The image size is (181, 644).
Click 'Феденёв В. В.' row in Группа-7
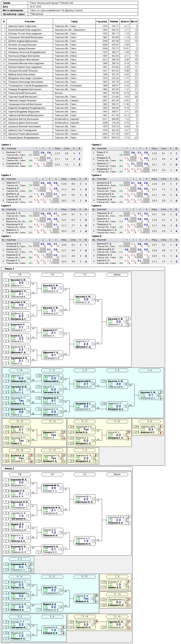click(45, 256)
